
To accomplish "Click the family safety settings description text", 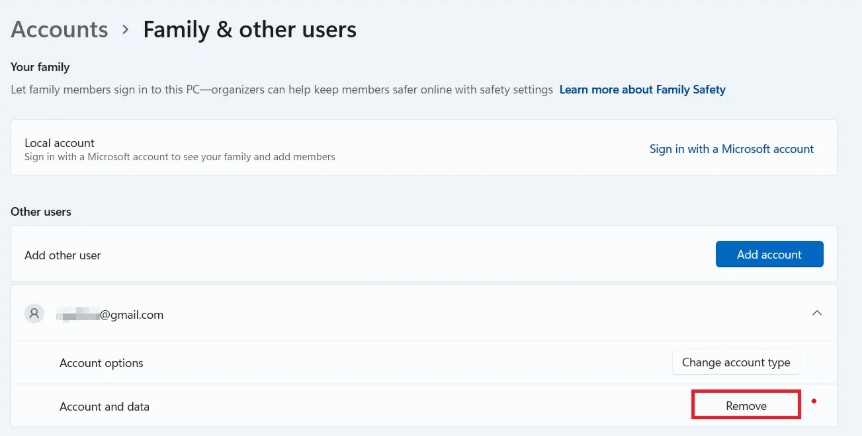I will [x=281, y=90].
